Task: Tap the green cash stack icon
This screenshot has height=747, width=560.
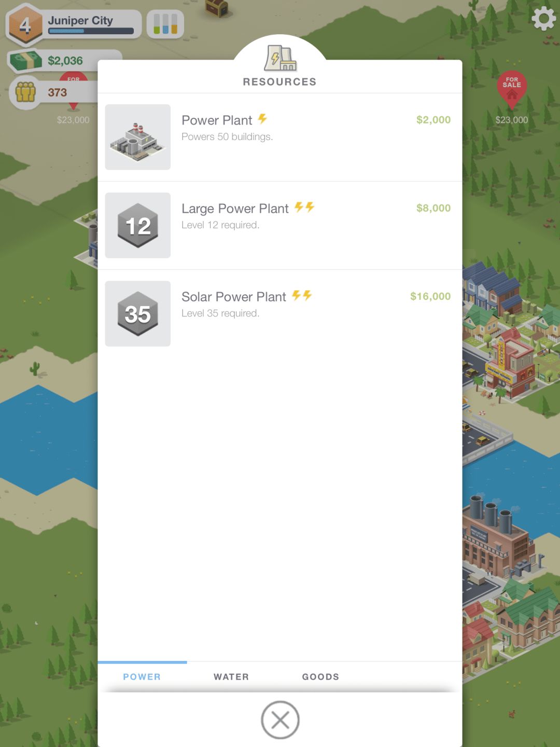Action: [x=25, y=60]
